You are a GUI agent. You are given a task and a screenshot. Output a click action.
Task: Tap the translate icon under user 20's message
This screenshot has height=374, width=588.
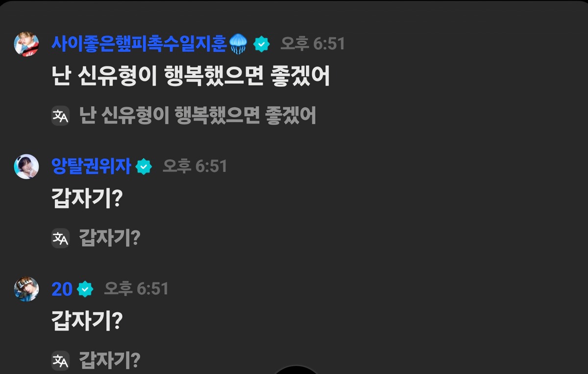click(60, 361)
